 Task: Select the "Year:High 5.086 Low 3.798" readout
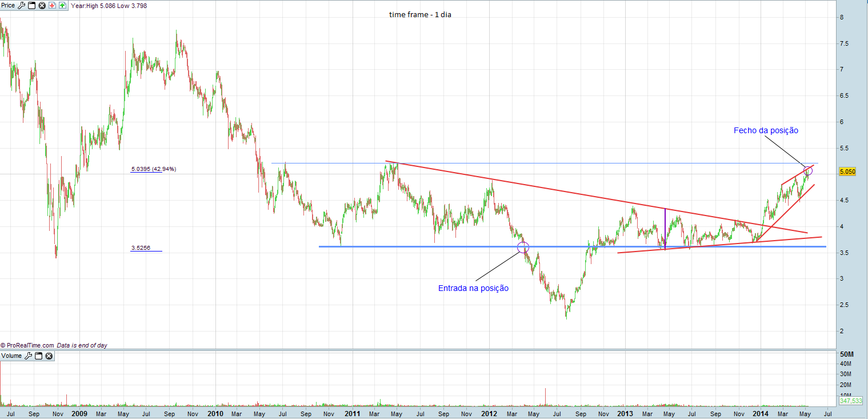(x=109, y=6)
